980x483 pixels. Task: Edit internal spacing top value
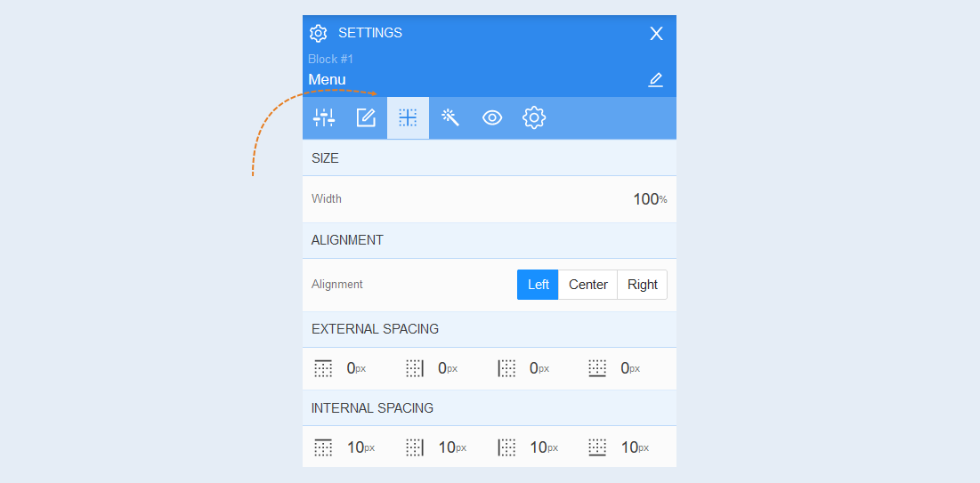point(361,447)
